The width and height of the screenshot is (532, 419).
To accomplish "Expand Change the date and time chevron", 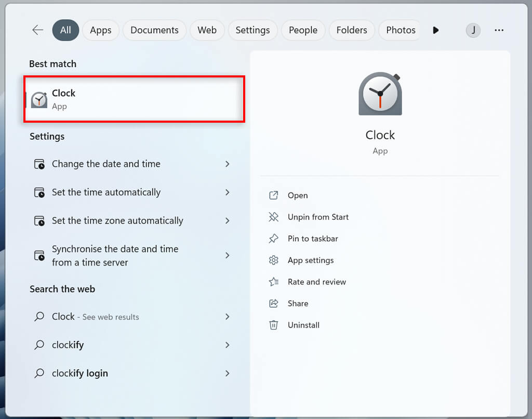I will click(x=228, y=164).
